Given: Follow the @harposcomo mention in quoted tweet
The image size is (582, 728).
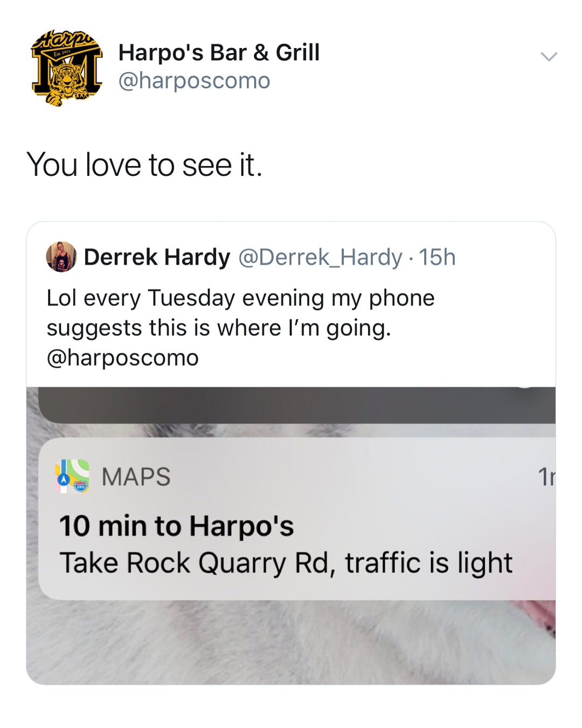Looking at the screenshot, I should pyautogui.click(x=123, y=358).
